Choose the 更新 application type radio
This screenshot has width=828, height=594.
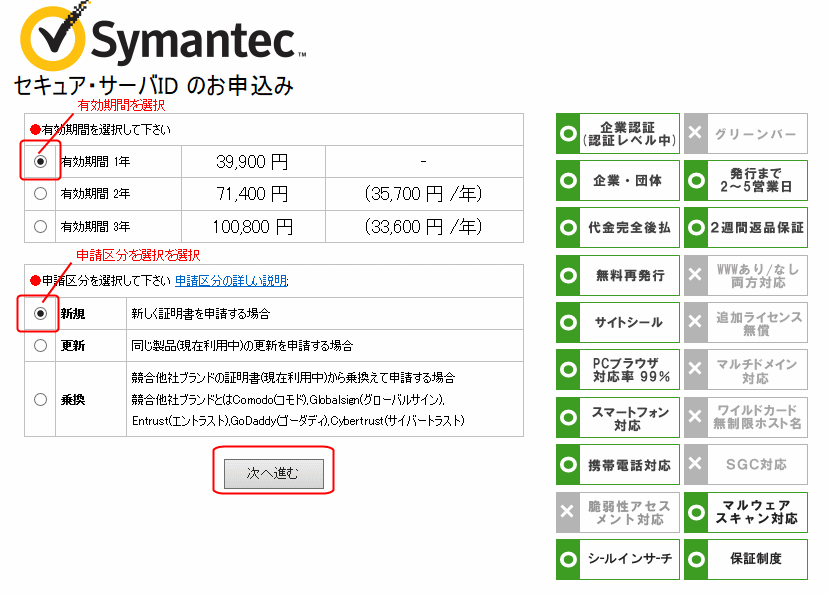click(x=40, y=346)
